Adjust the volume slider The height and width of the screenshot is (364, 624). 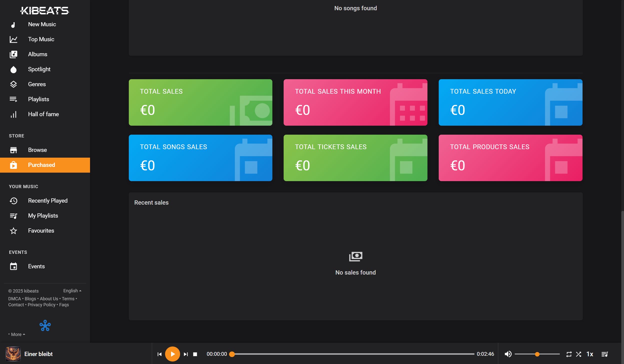(x=537, y=354)
